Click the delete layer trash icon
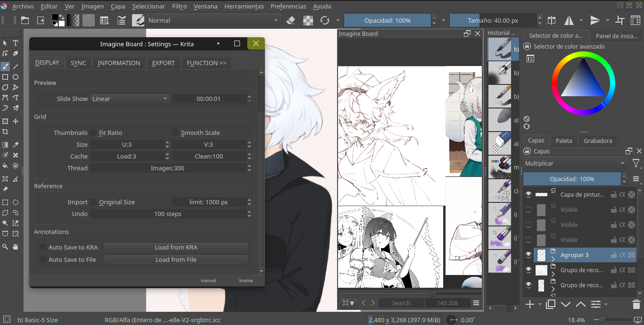644x325 pixels. [636, 304]
